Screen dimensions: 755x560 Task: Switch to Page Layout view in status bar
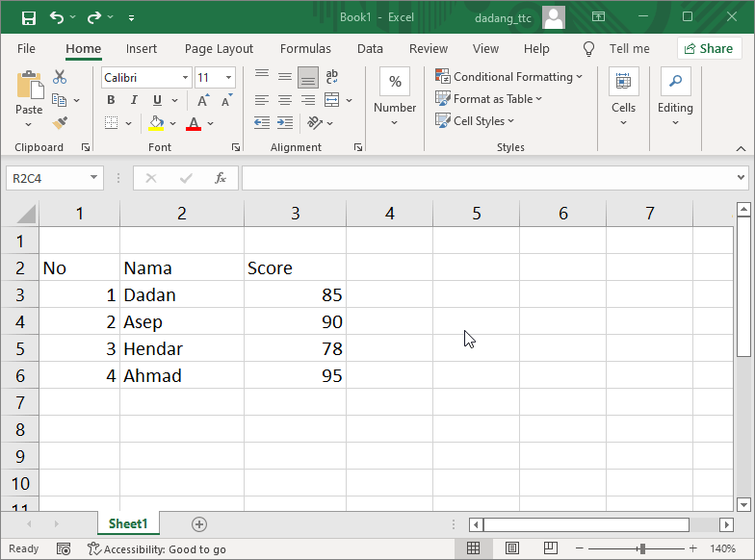510,548
